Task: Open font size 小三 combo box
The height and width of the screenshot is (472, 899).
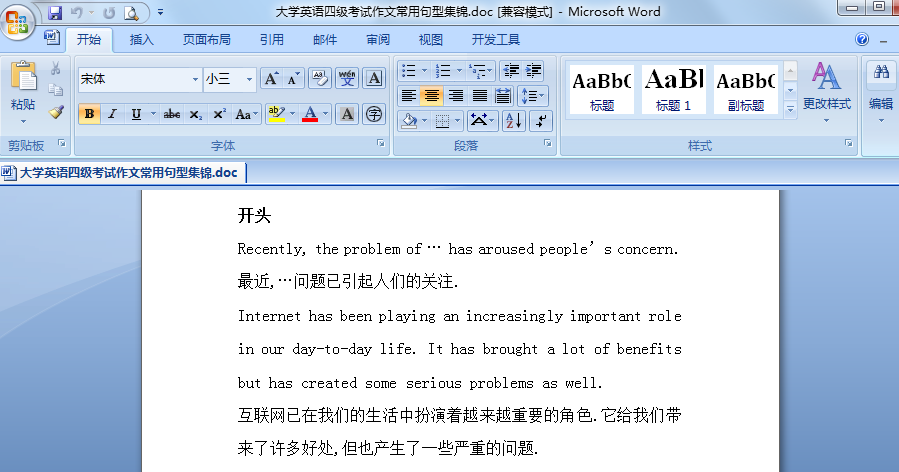Action: [x=229, y=79]
